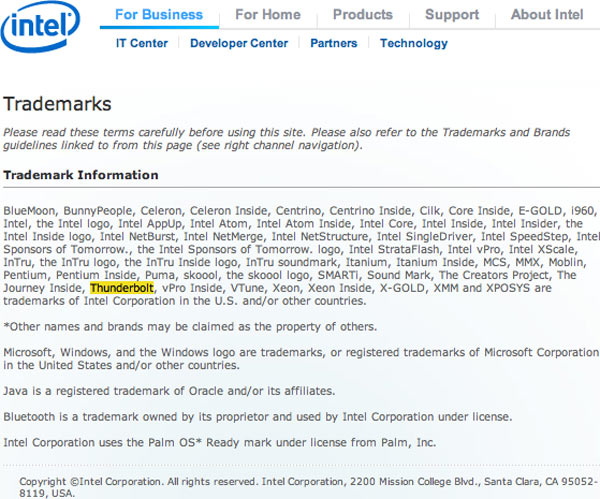
Task: Click the Trademark Information subheading
Action: tap(81, 175)
